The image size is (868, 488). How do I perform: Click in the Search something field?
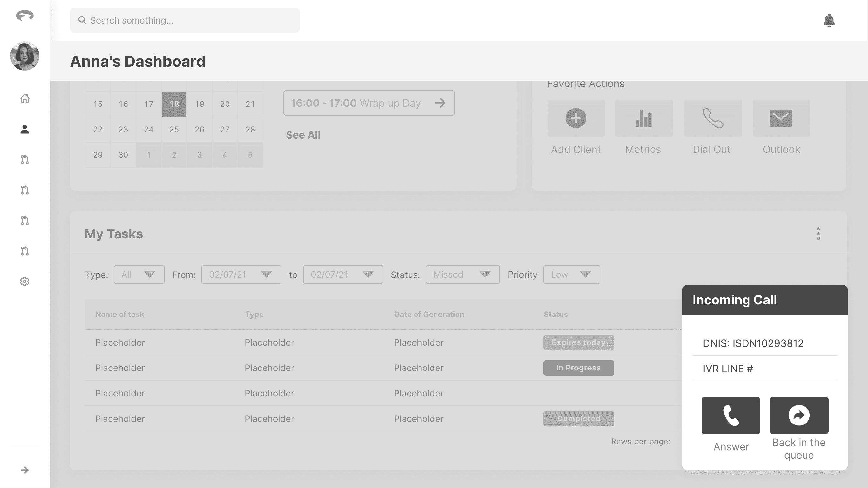(x=185, y=21)
